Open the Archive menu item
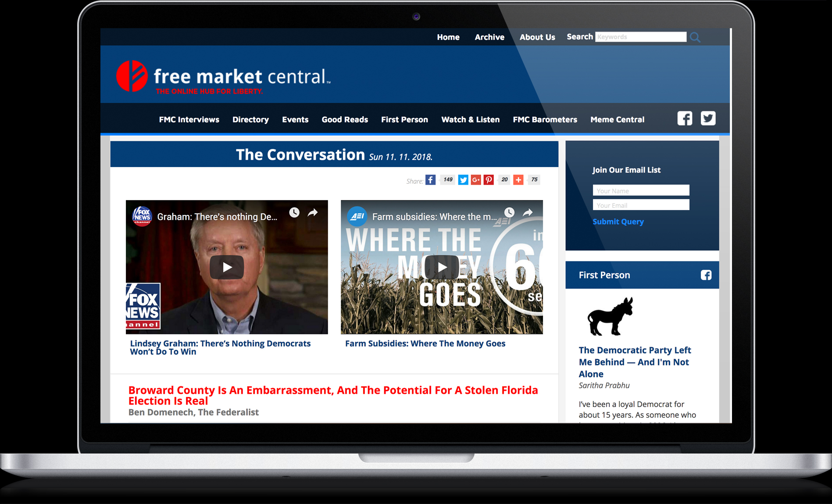832x504 pixels. pos(489,37)
